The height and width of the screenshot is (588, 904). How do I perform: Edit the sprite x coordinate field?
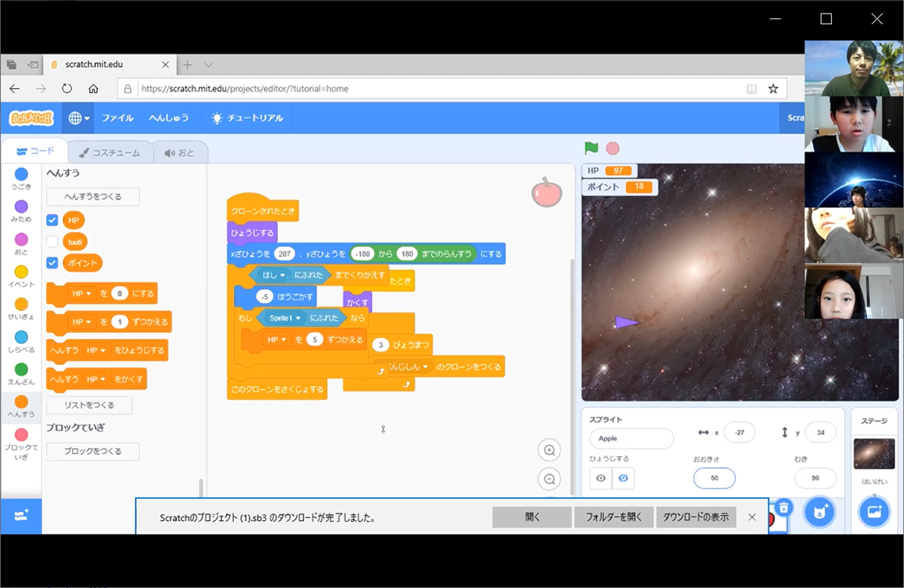click(x=740, y=432)
